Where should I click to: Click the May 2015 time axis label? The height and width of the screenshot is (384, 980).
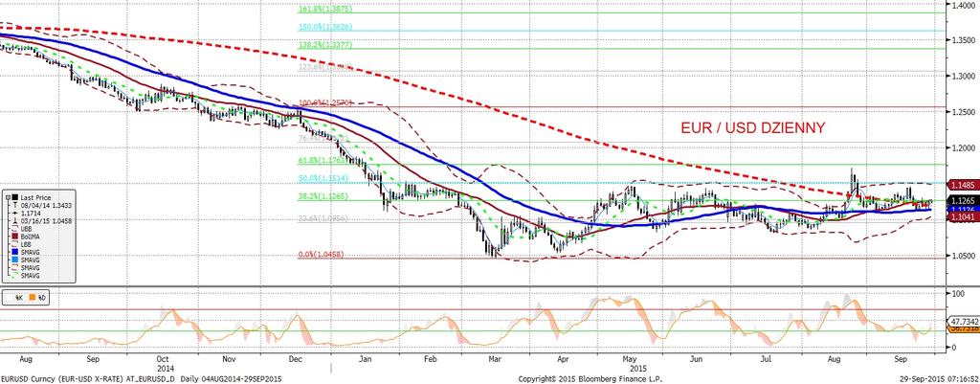click(x=633, y=363)
